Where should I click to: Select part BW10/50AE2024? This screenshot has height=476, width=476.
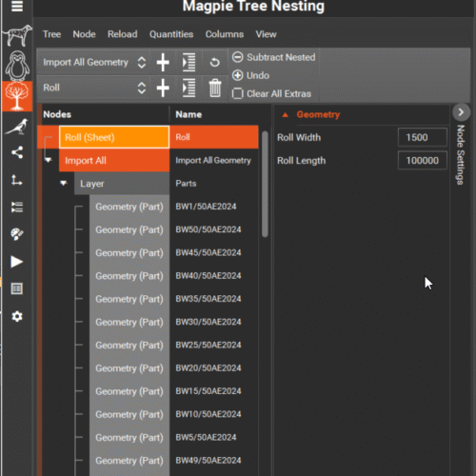[x=208, y=414]
